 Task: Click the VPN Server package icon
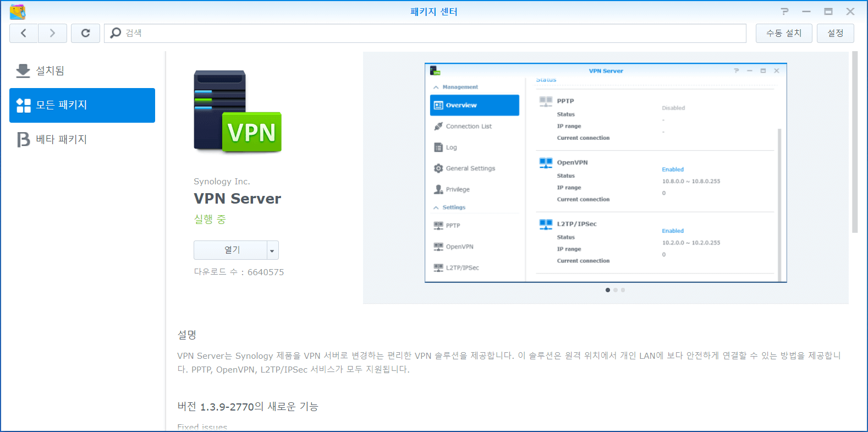(238, 111)
